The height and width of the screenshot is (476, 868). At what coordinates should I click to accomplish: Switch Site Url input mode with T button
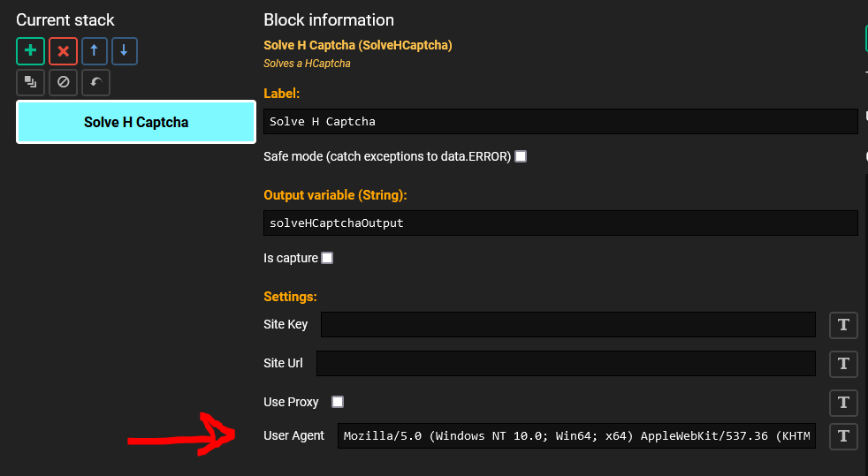843,363
